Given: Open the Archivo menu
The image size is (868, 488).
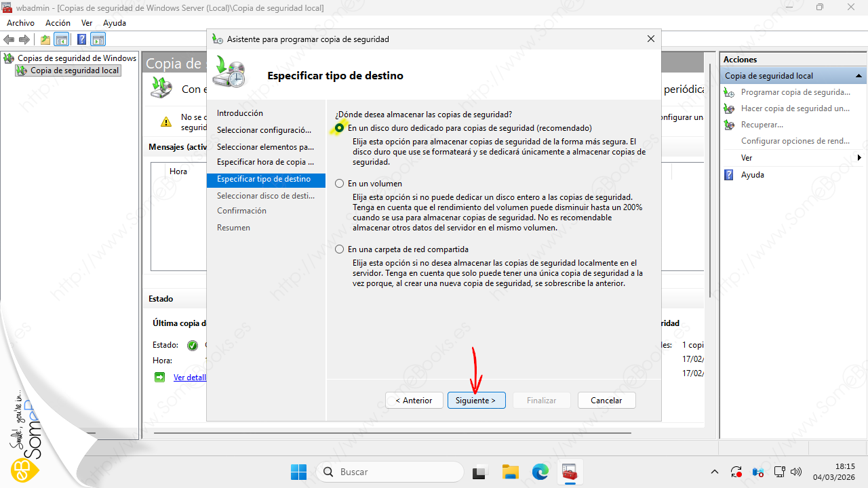Looking at the screenshot, I should point(20,23).
